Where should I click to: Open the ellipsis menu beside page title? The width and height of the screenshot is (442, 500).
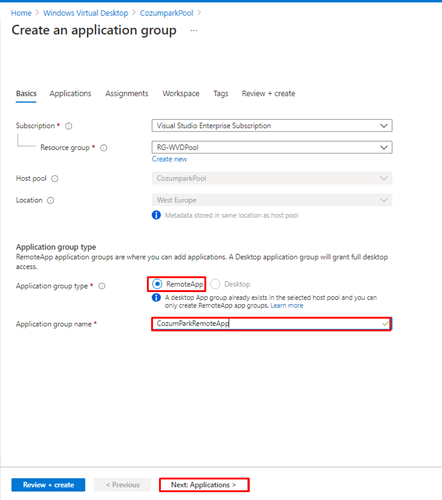tap(194, 30)
